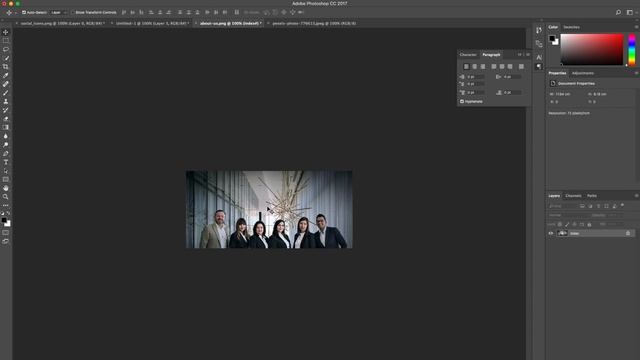Click the Index layer thumbnail
The height and width of the screenshot is (360, 640).
tap(562, 233)
